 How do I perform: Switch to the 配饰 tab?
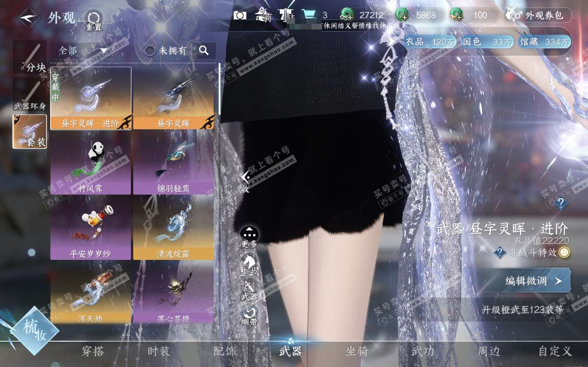[x=225, y=351]
